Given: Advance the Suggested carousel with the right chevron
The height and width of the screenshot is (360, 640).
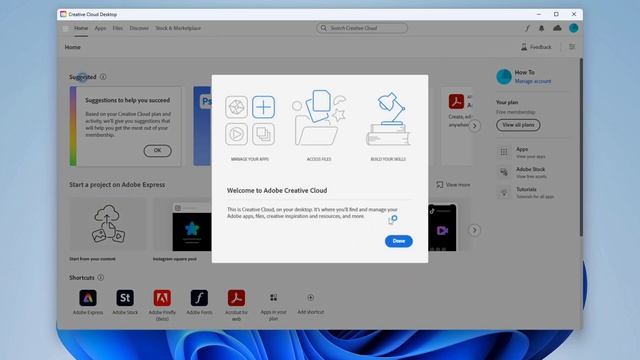Looking at the screenshot, I should [x=474, y=126].
